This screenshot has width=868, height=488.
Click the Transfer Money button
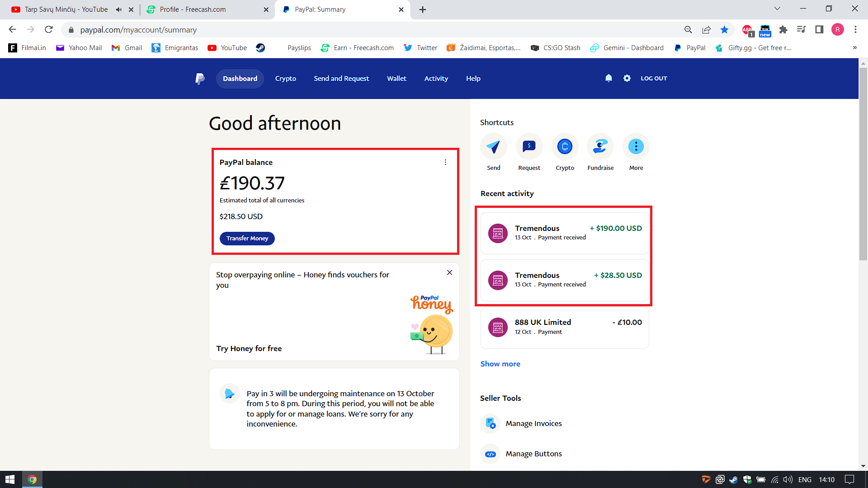(247, 238)
